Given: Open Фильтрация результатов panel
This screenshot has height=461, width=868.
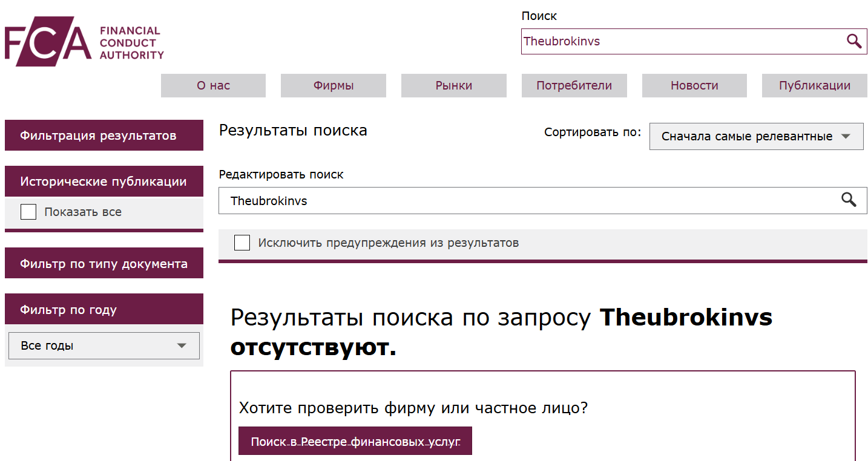Looking at the screenshot, I should [104, 135].
